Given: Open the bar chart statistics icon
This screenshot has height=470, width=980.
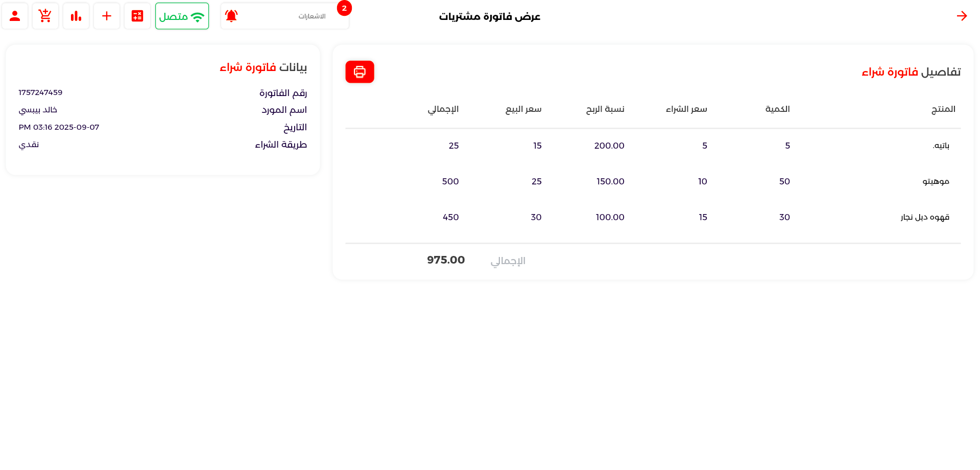Looking at the screenshot, I should [x=76, y=16].
